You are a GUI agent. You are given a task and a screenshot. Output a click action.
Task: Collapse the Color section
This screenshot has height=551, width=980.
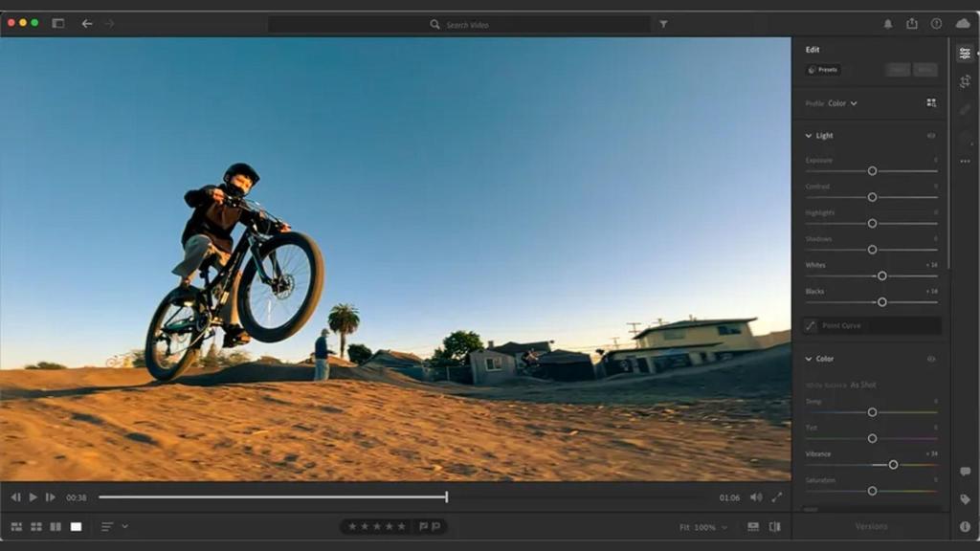pyautogui.click(x=809, y=359)
